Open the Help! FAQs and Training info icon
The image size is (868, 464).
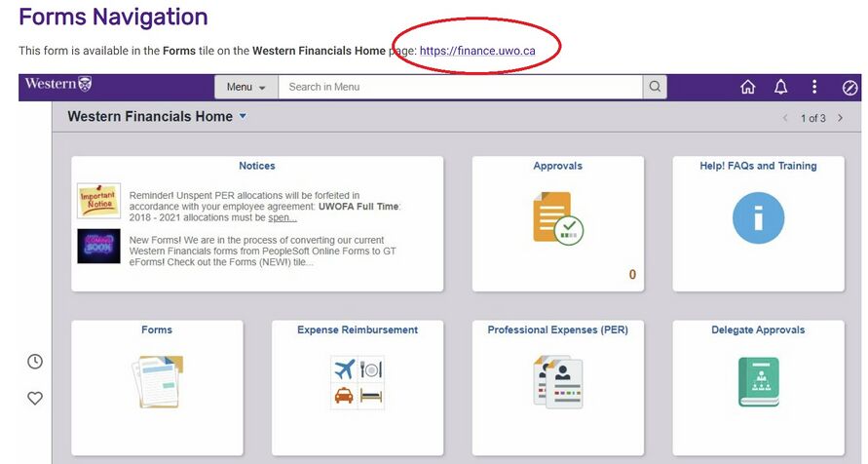pos(758,218)
